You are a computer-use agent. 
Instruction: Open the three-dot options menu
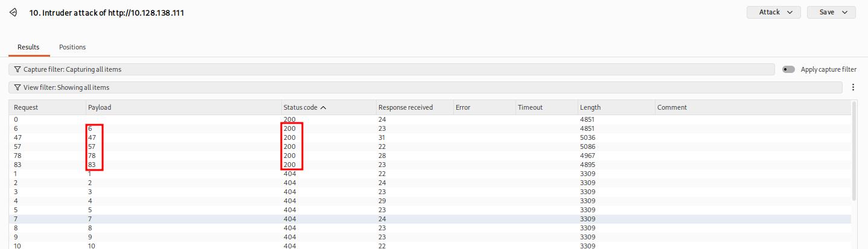853,87
